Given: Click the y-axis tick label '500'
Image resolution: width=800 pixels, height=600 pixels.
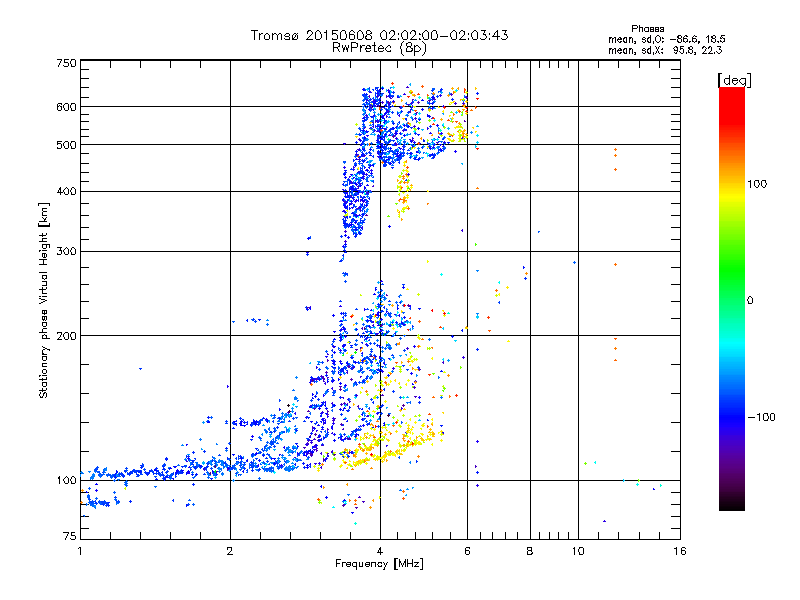Looking at the screenshot, I should [x=67, y=145].
